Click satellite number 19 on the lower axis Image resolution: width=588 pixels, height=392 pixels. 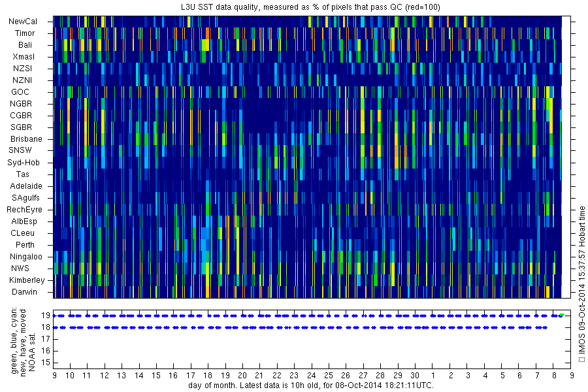46,316
